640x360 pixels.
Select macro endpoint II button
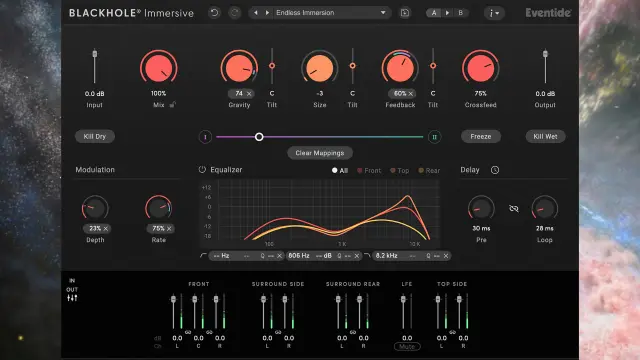click(434, 137)
